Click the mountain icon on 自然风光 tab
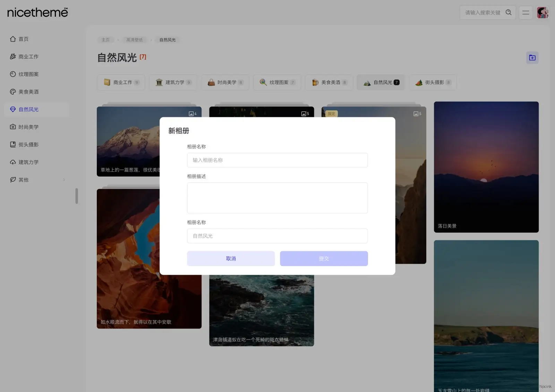Screen dimensions: 555x392 (367, 83)
